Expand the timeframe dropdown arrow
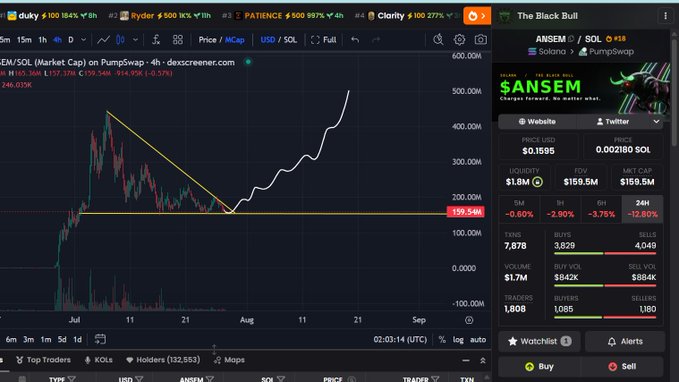The image size is (679, 382). [x=84, y=40]
